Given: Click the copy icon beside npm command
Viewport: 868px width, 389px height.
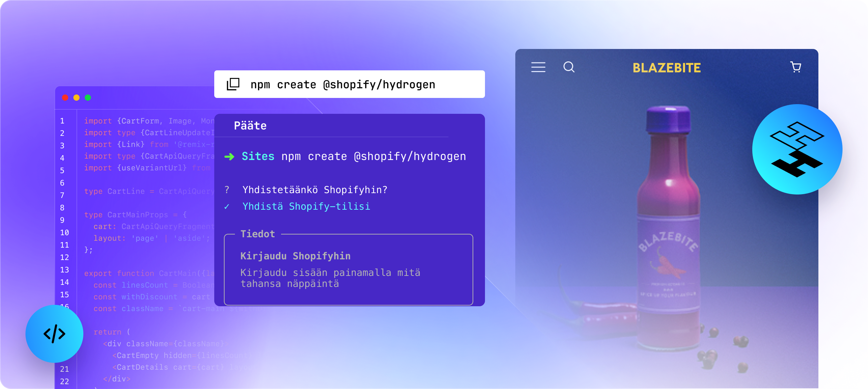Looking at the screenshot, I should (233, 84).
